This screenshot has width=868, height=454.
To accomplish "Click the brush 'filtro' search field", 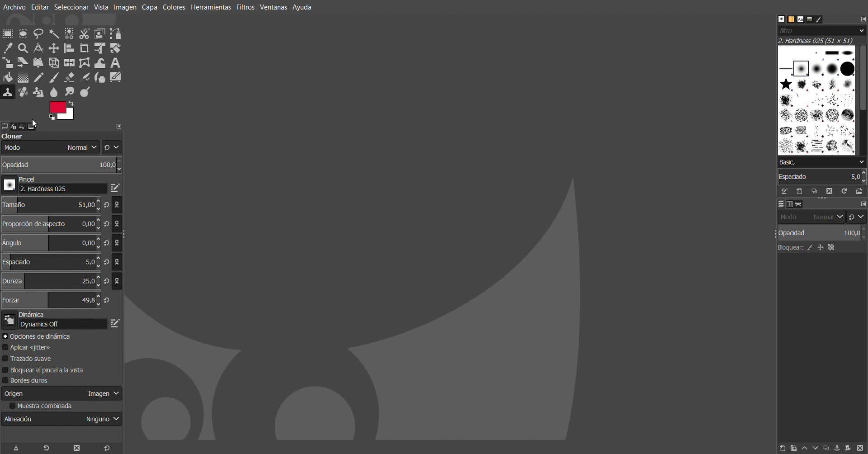I will click(817, 31).
